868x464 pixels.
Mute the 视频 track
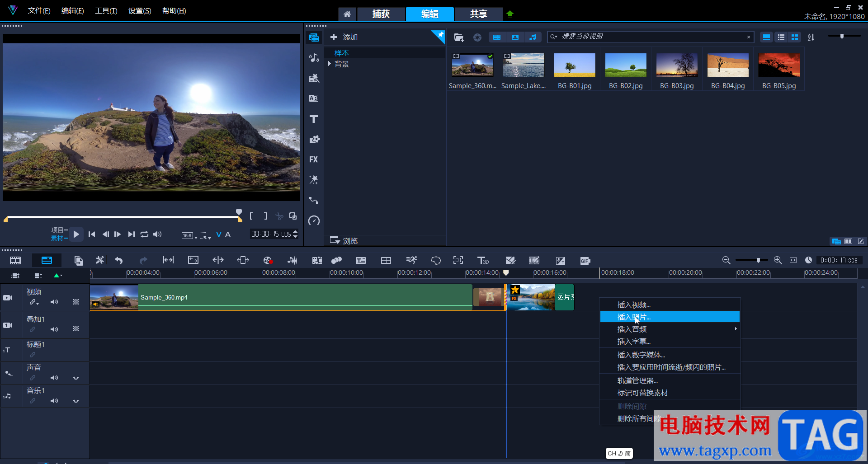point(54,302)
